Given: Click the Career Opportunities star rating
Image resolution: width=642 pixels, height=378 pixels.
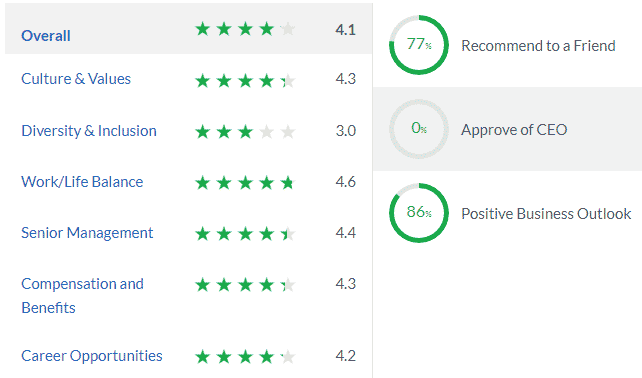Looking at the screenshot, I should coord(245,357).
